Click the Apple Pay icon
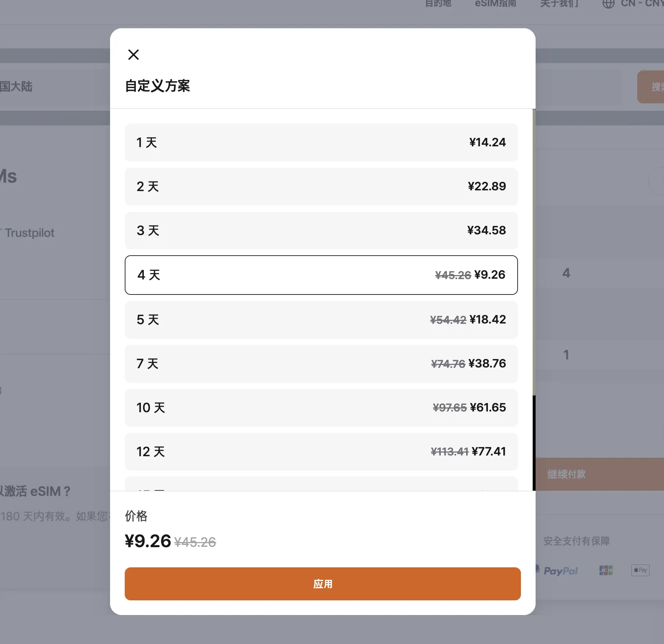Image resolution: width=664 pixels, height=644 pixels. 640,570
